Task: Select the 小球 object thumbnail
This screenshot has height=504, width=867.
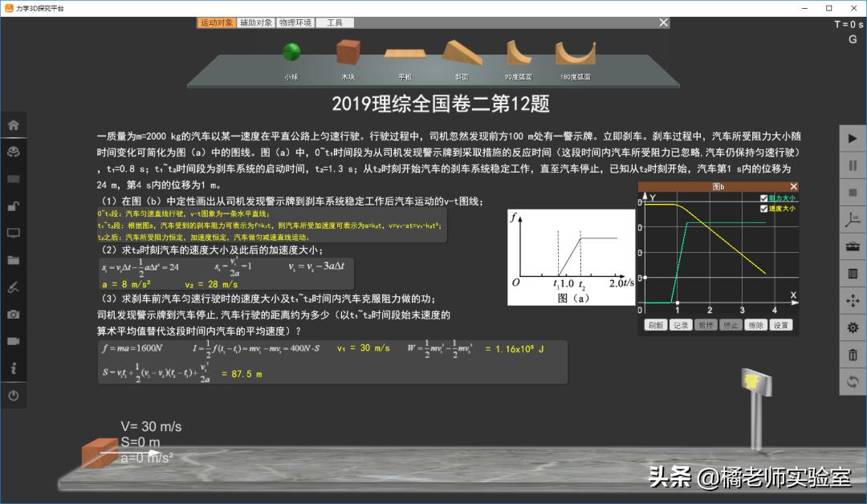Action: pyautogui.click(x=291, y=52)
